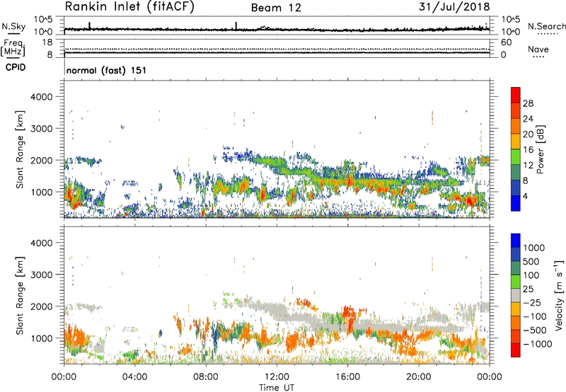Image resolution: width=566 pixels, height=392 pixels.
Task: Click the 20:00 tick label on time axis
Action: 418,377
